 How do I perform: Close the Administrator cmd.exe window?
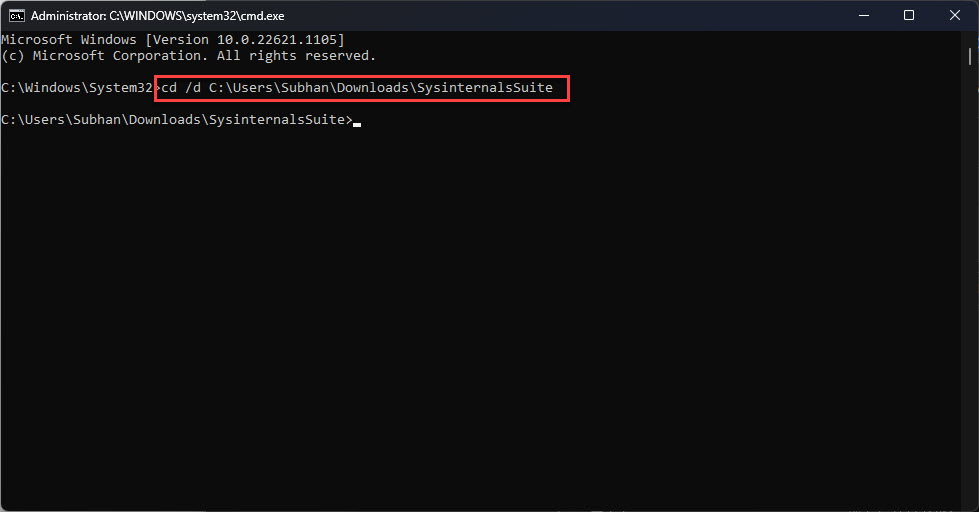coord(955,16)
